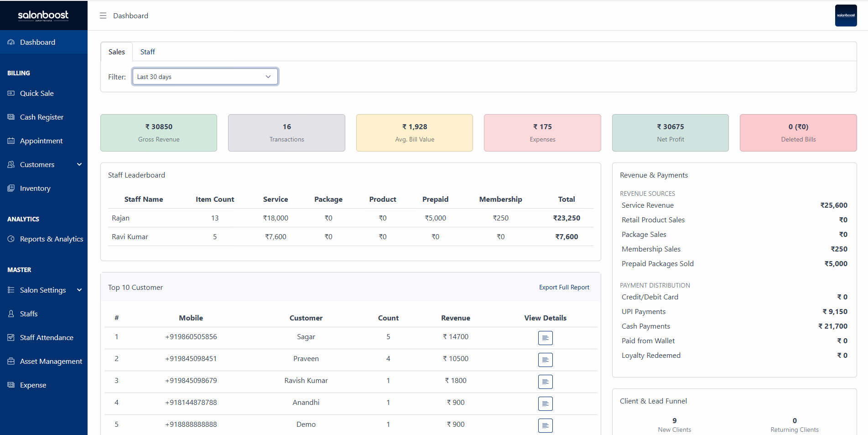The image size is (868, 435).
Task: Click the Gross Revenue card
Action: (159, 133)
